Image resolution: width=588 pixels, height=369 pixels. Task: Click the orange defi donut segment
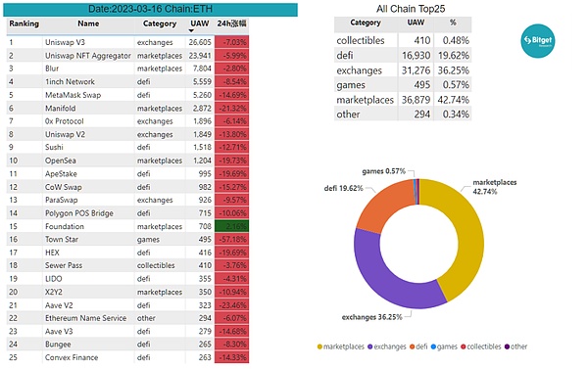382,205
